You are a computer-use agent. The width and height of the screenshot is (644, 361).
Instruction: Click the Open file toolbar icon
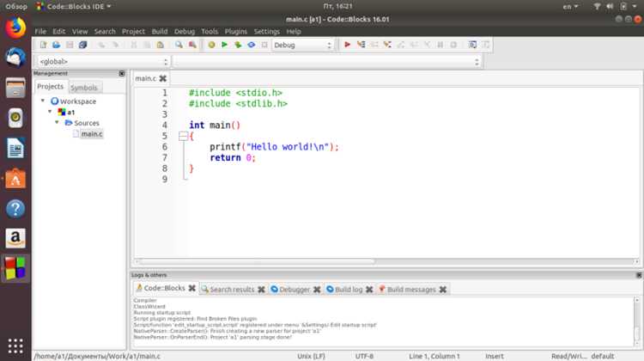click(x=57, y=45)
